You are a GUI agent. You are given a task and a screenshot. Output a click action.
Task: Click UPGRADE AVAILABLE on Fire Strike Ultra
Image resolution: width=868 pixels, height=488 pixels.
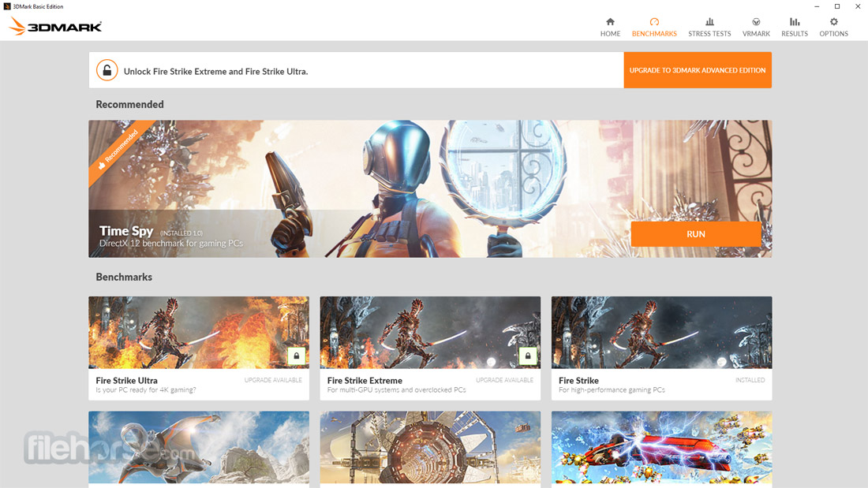(x=273, y=380)
